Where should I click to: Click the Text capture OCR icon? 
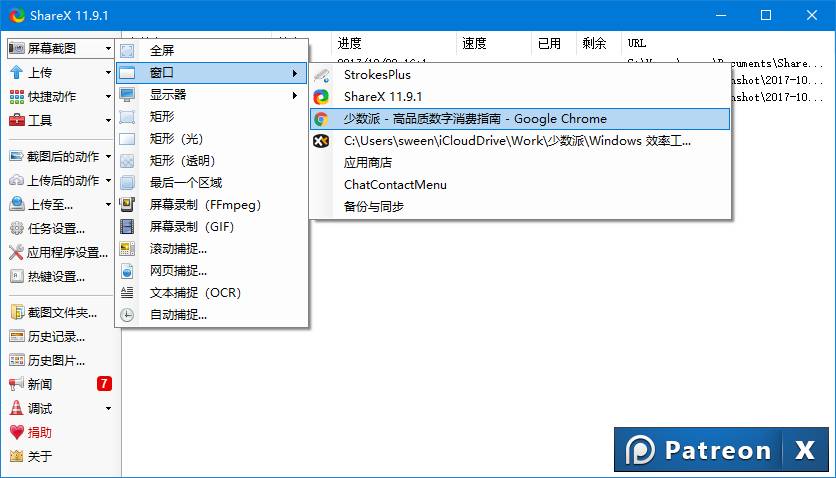127,293
